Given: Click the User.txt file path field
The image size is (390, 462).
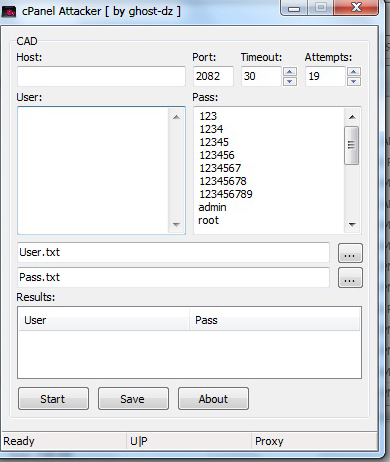Looking at the screenshot, I should (x=173, y=252).
